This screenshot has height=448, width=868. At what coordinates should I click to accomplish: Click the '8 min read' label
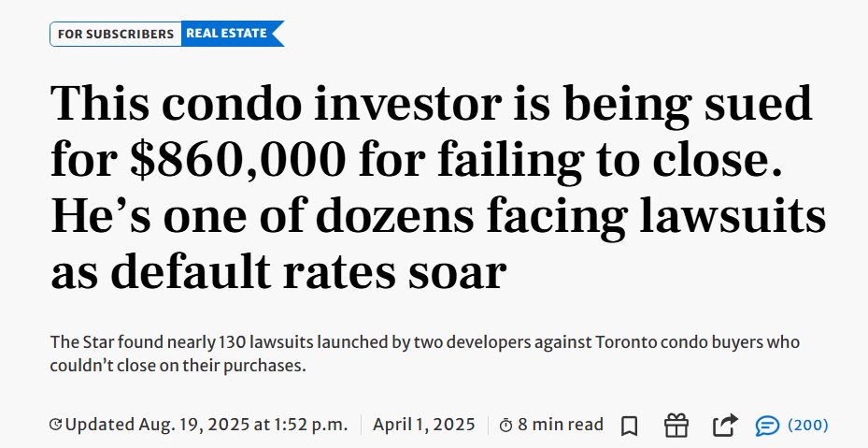561,426
